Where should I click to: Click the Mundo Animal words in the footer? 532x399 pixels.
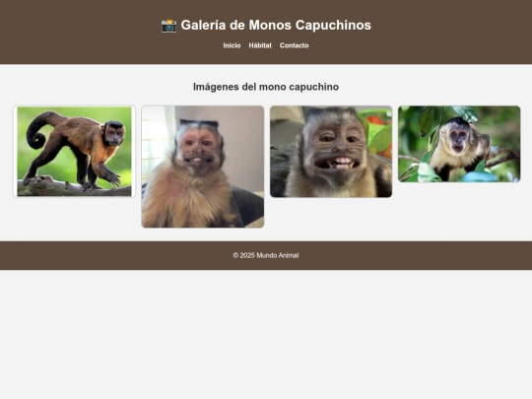click(278, 255)
